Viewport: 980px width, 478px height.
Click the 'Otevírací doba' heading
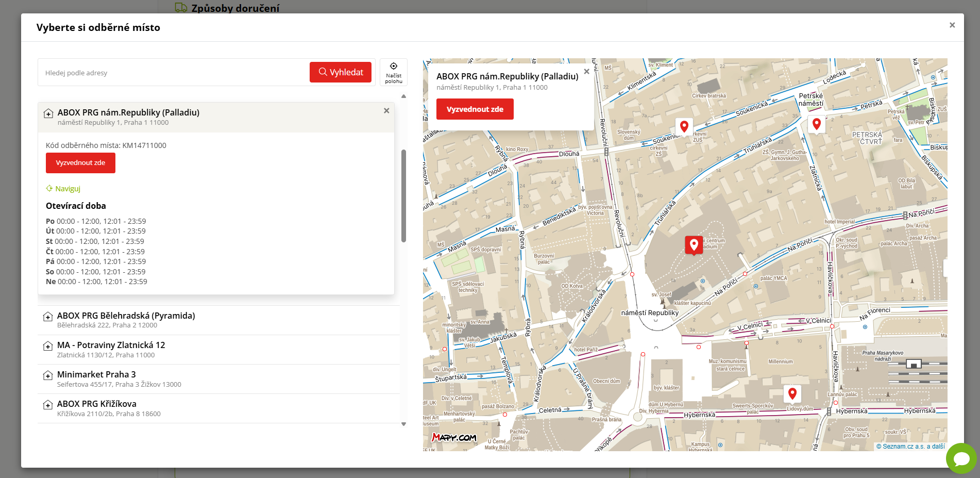tap(76, 206)
